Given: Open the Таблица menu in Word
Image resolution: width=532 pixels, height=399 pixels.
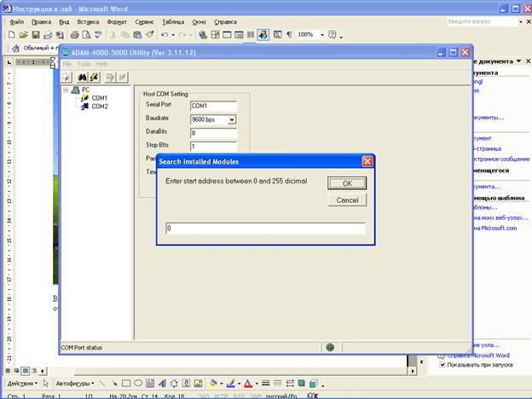Looking at the screenshot, I should pyautogui.click(x=173, y=21).
